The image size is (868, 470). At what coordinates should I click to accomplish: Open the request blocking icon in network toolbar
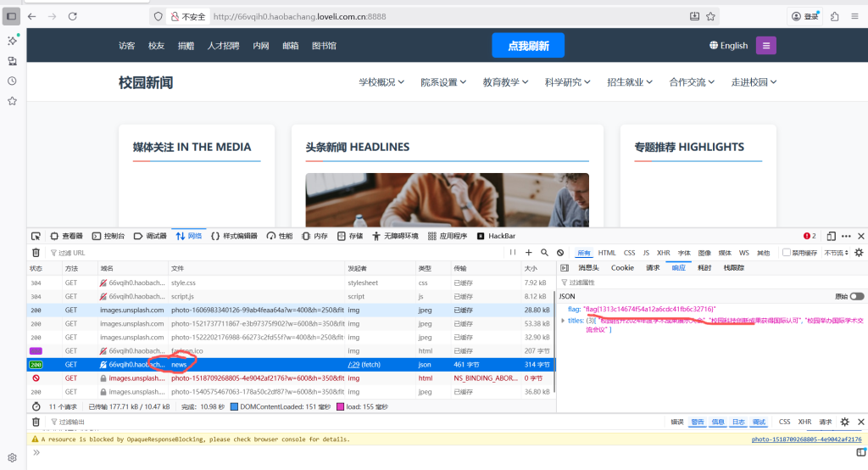tap(560, 253)
